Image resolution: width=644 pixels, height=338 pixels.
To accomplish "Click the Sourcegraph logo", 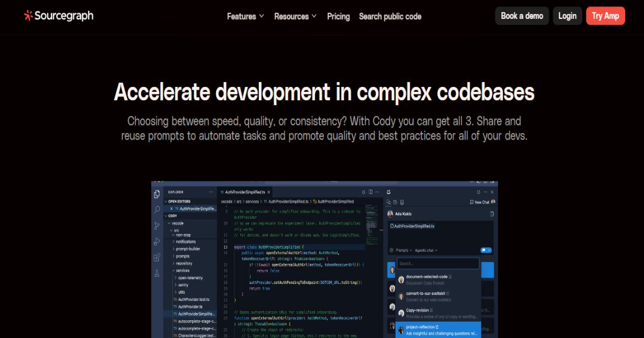I will (x=58, y=16).
